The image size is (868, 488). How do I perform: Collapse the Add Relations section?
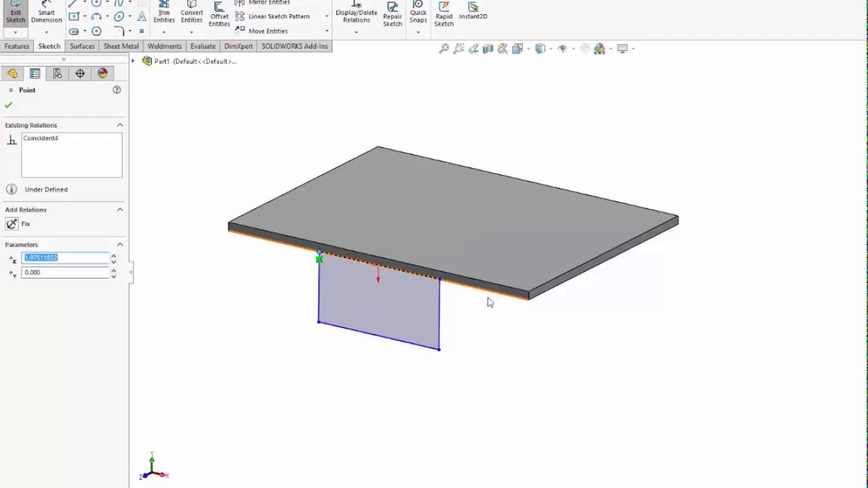(x=120, y=209)
